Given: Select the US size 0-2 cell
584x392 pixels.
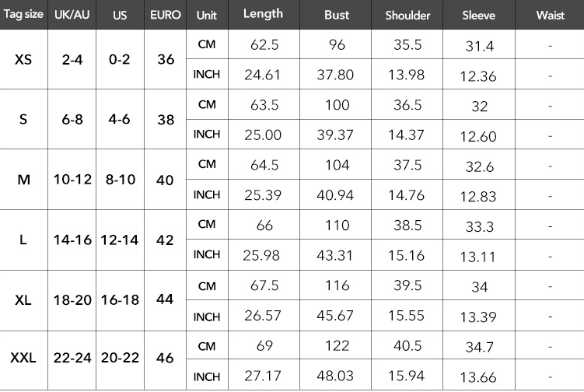Looking at the screenshot, I should coord(120,59).
